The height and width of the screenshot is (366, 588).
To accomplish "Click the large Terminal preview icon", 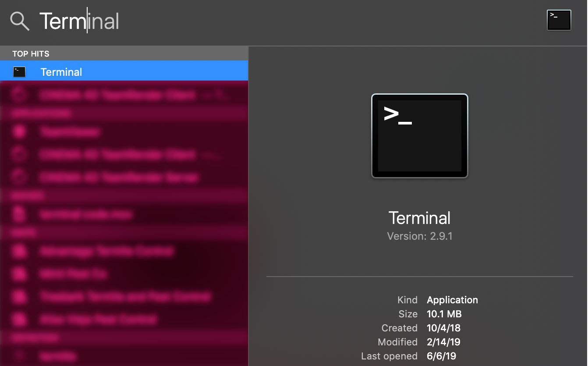I will pos(420,136).
